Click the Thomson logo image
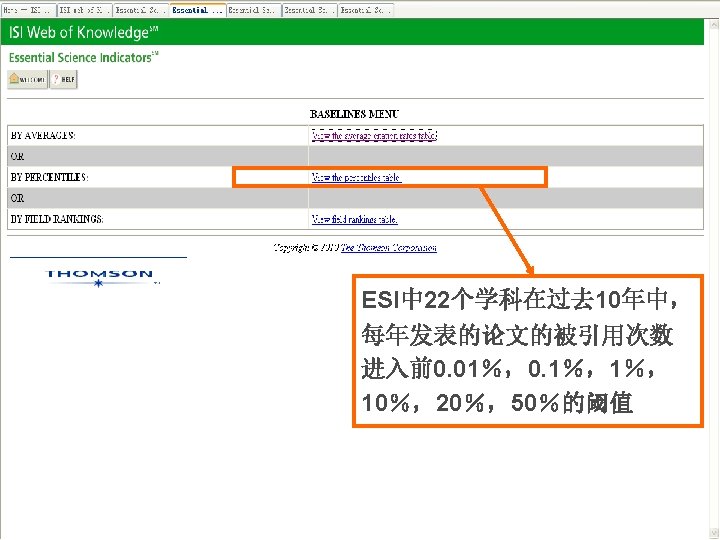 pyautogui.click(x=100, y=277)
